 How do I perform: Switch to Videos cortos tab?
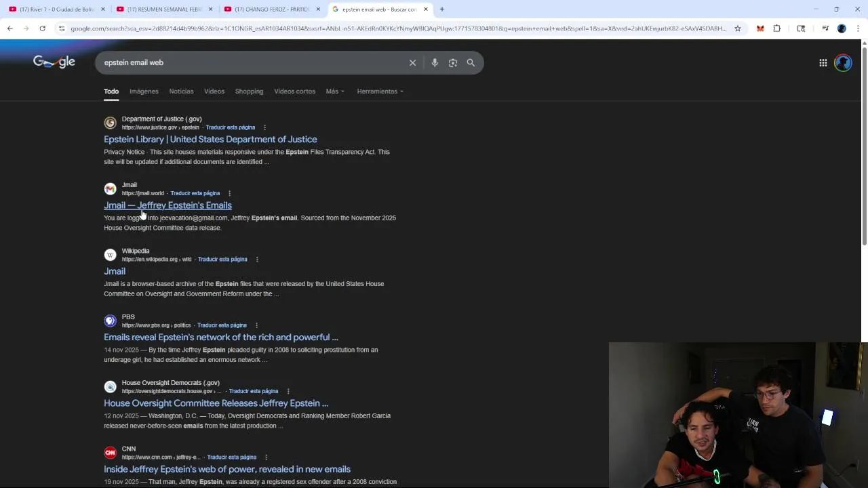click(294, 91)
